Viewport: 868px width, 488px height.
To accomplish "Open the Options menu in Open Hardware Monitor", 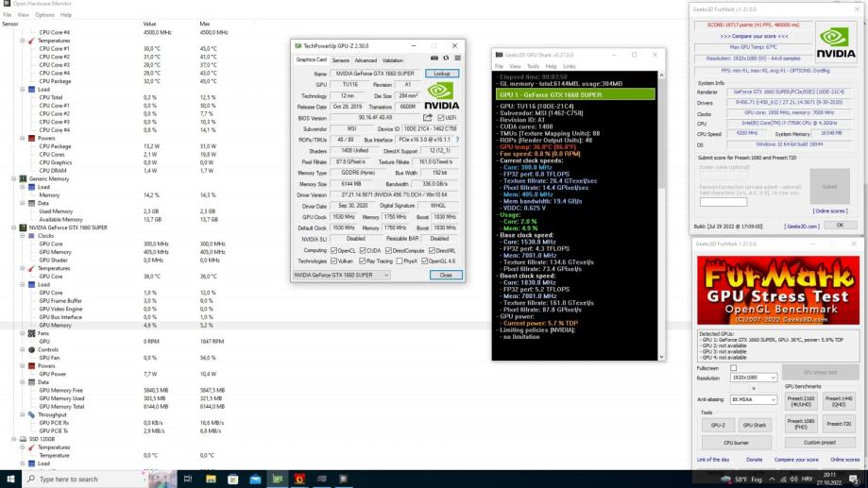I will click(x=44, y=15).
